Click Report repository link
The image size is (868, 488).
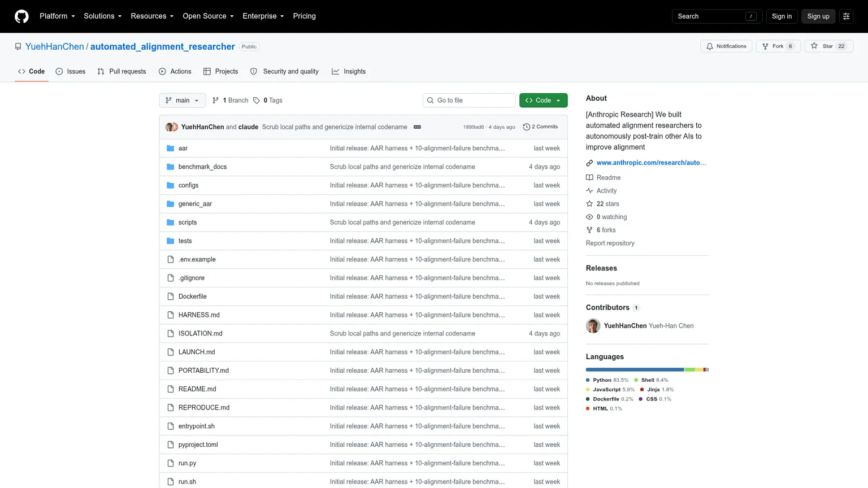610,243
